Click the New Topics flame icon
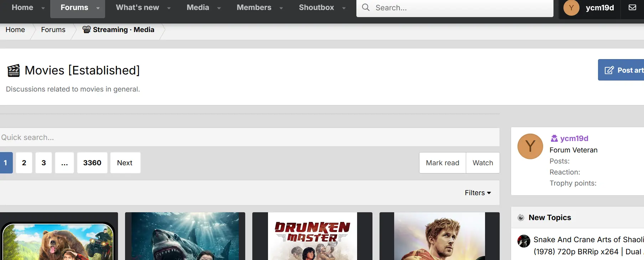Viewport: 644px width, 260px height. coord(521,218)
